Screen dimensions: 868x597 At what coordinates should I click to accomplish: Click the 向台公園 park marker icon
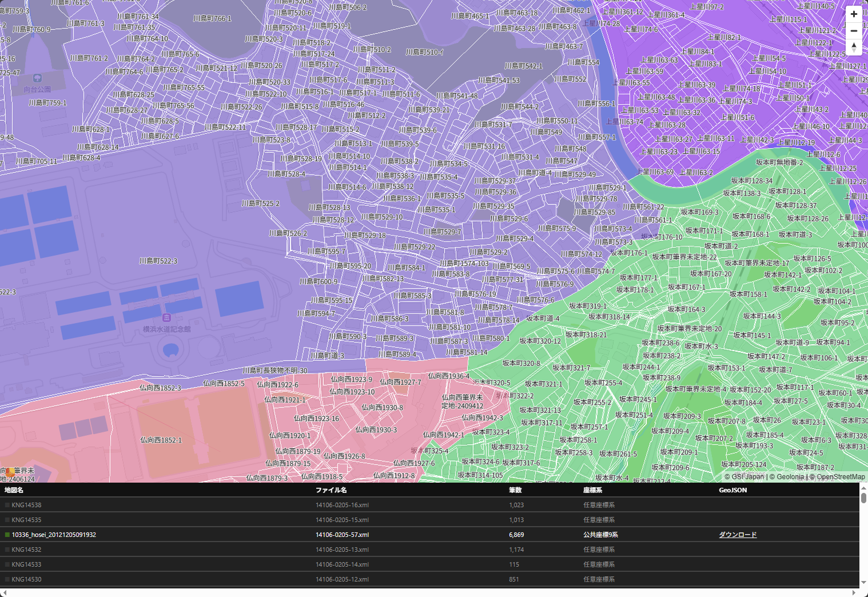37,78
